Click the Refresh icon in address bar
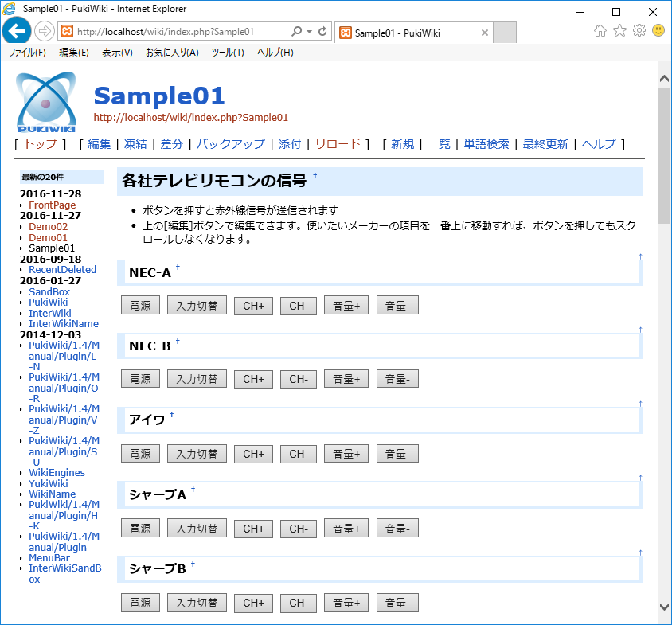The width and height of the screenshot is (672, 625). [x=322, y=32]
